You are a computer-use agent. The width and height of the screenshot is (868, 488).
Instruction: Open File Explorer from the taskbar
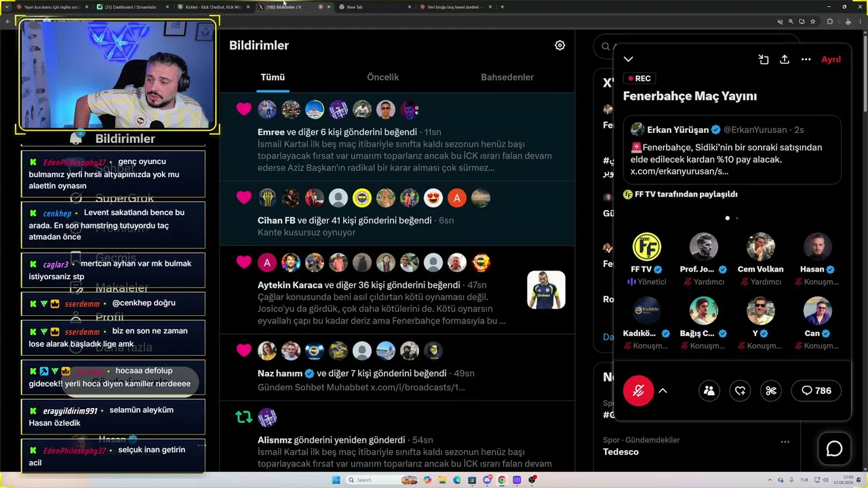(x=441, y=480)
